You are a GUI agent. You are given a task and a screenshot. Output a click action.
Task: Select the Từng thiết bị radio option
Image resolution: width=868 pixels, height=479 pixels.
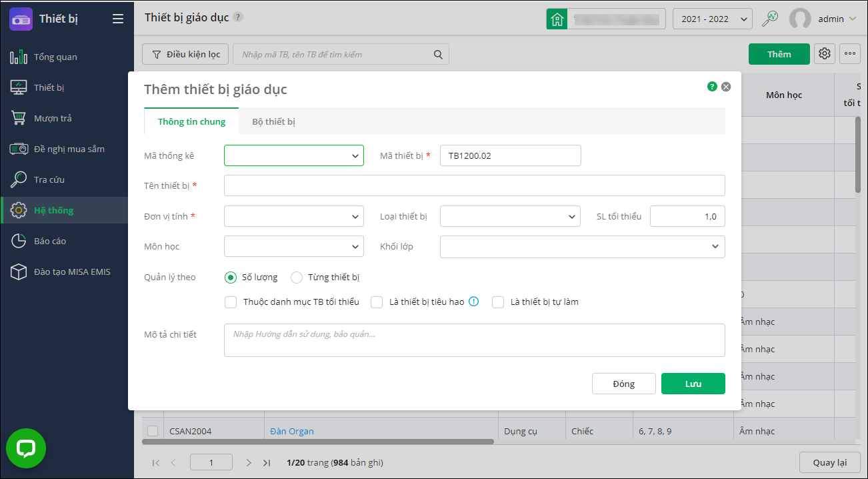[x=297, y=278]
